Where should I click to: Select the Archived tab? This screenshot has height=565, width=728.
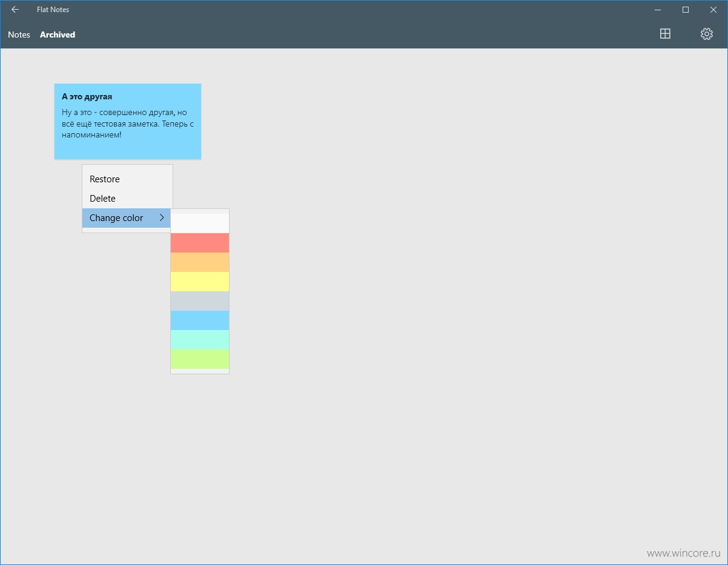point(58,35)
